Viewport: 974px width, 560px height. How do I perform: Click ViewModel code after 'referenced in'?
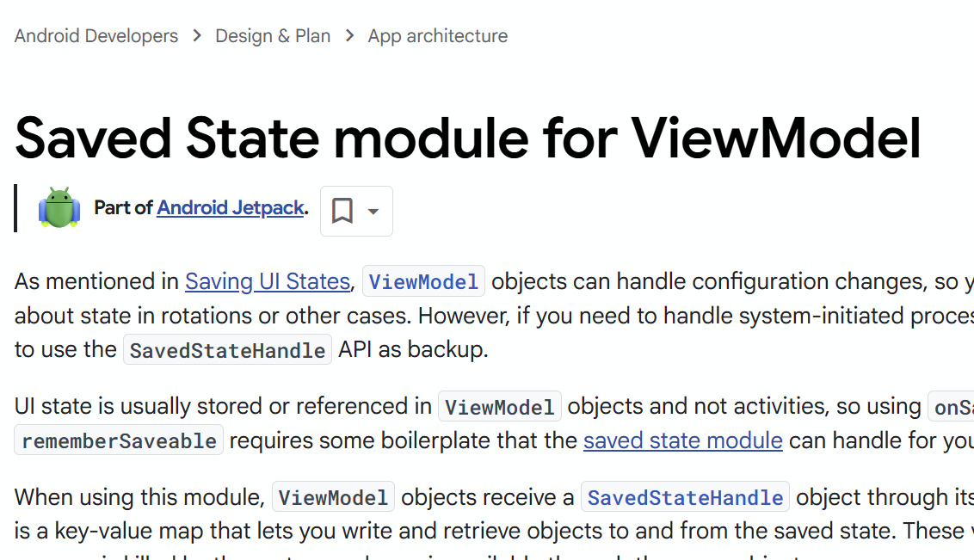[x=499, y=407]
